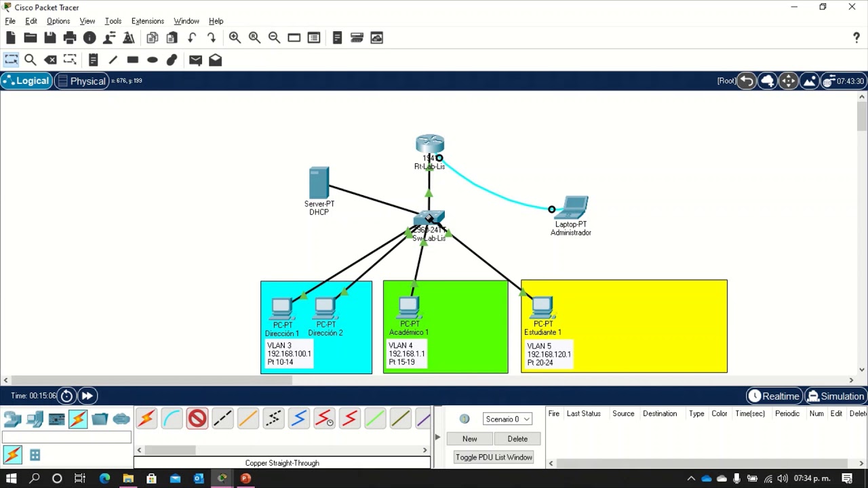Save the network with the floppy icon
The width and height of the screenshot is (868, 488).
coord(50,38)
